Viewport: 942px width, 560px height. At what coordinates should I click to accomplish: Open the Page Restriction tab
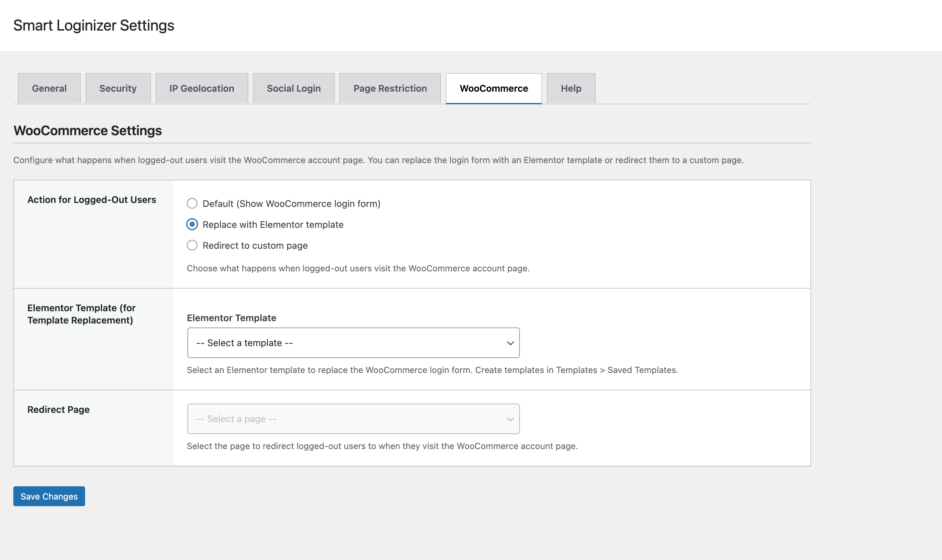click(x=390, y=88)
